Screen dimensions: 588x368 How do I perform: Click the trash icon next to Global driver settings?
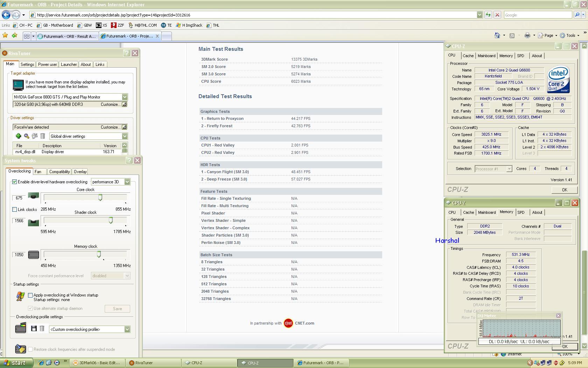click(42, 136)
